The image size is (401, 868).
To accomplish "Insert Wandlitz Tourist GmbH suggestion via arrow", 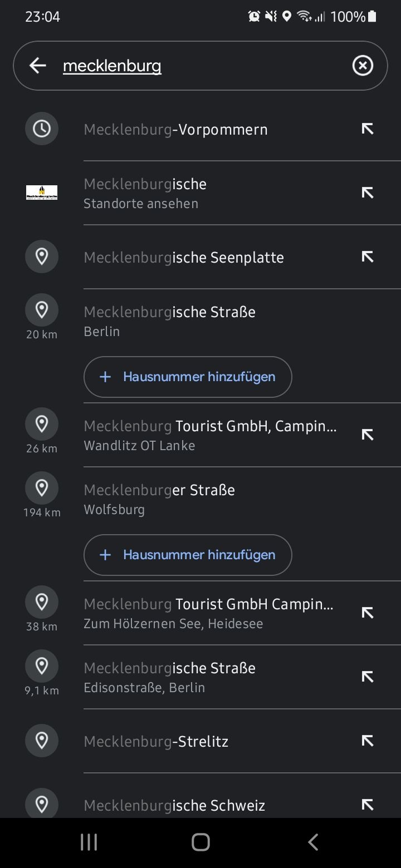I will pyautogui.click(x=367, y=435).
